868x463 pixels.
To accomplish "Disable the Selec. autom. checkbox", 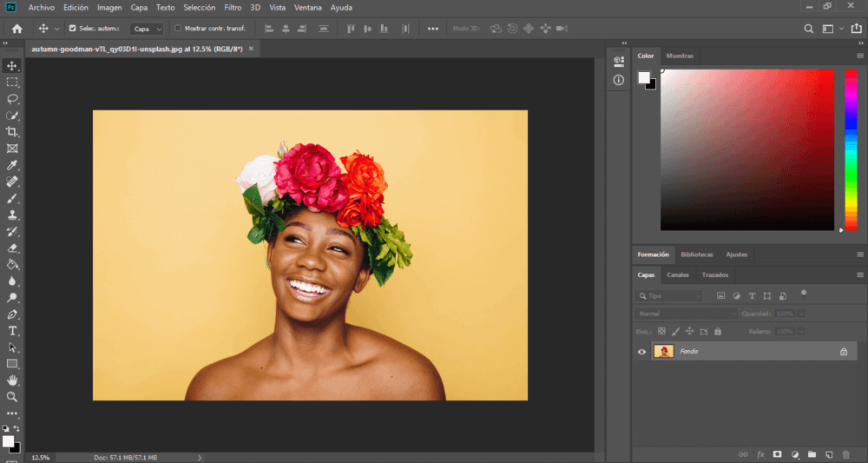I will [72, 29].
